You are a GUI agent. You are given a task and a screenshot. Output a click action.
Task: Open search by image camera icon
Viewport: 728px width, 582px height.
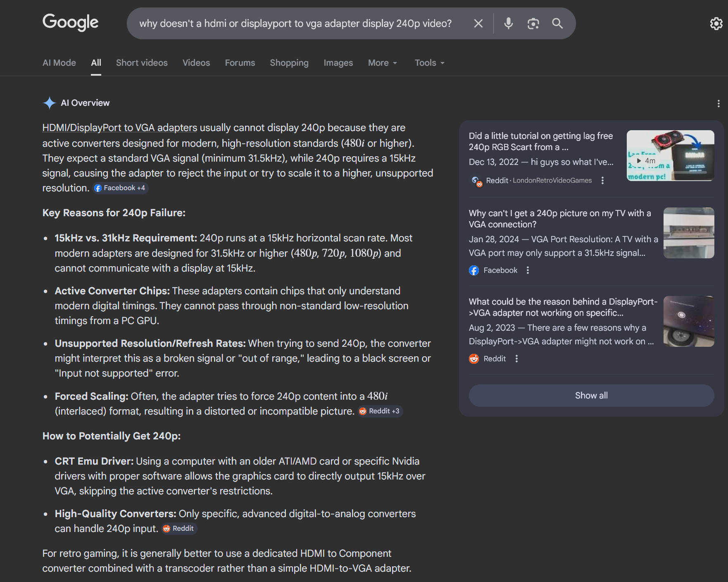pyautogui.click(x=533, y=24)
